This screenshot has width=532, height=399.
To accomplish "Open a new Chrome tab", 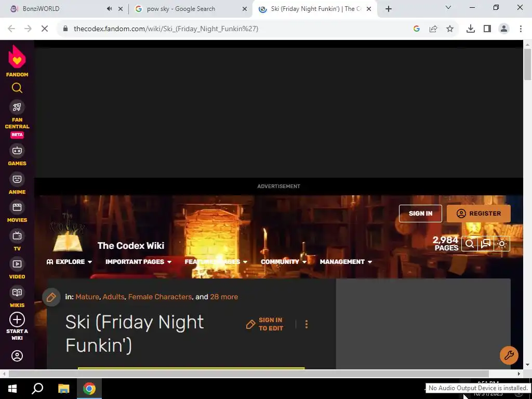I will tap(389, 9).
